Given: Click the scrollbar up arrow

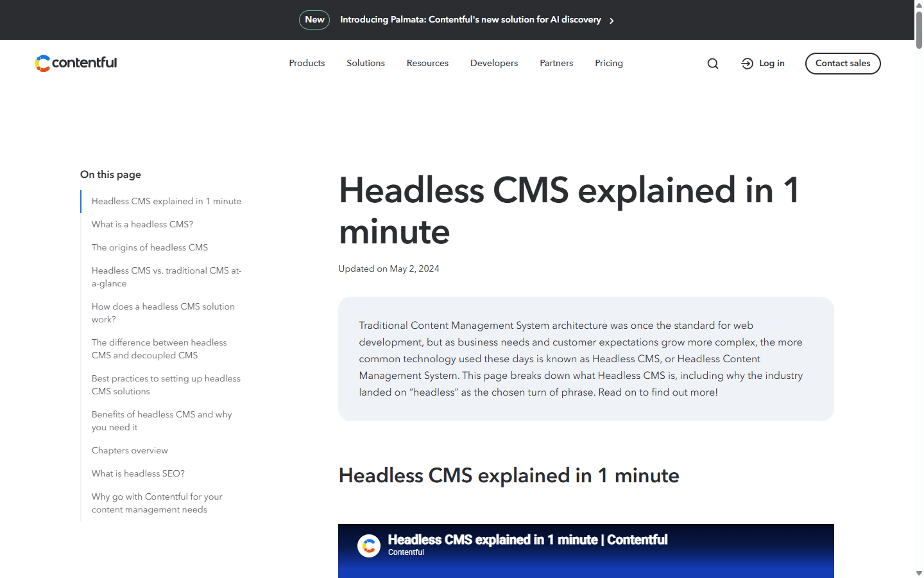Looking at the screenshot, I should pyautogui.click(x=919, y=4).
